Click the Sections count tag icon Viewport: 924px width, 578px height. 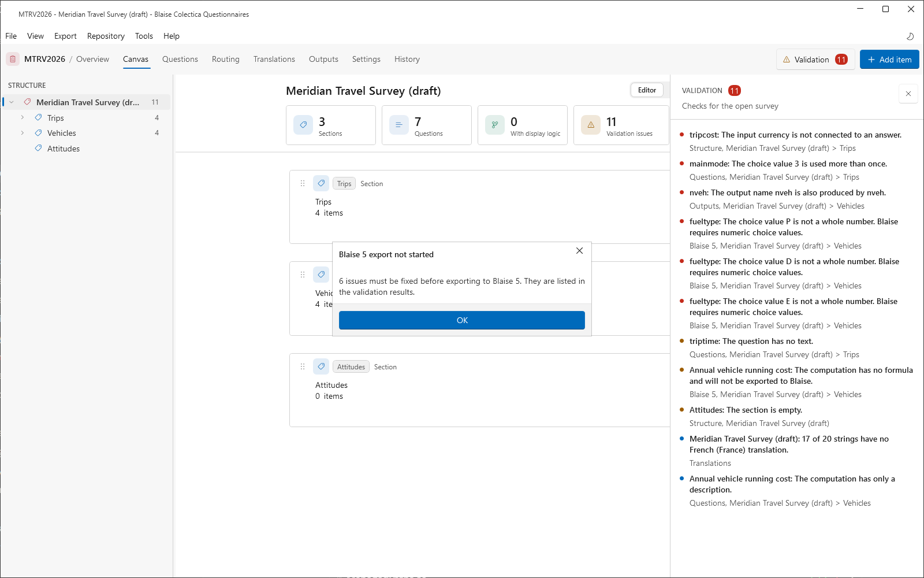pyautogui.click(x=303, y=125)
